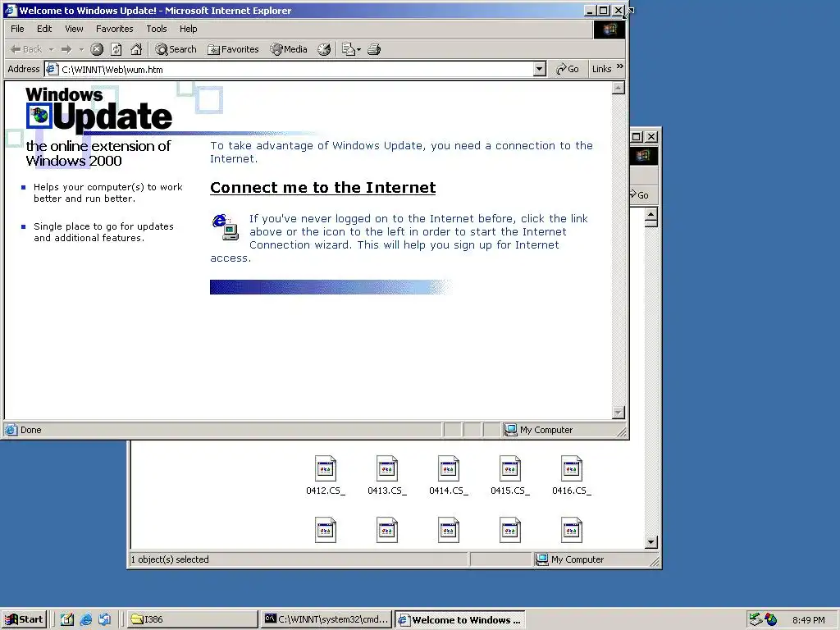The height and width of the screenshot is (630, 840).
Task: Click the Stop loading icon
Action: click(97, 49)
